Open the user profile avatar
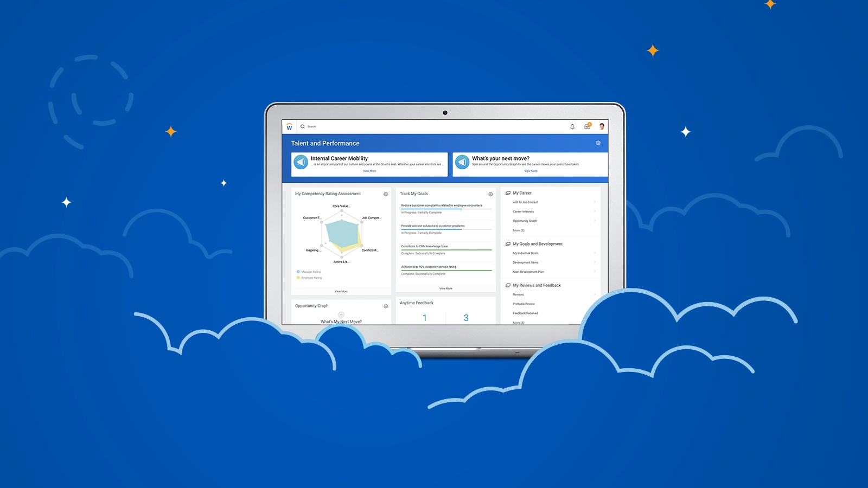 tap(602, 126)
